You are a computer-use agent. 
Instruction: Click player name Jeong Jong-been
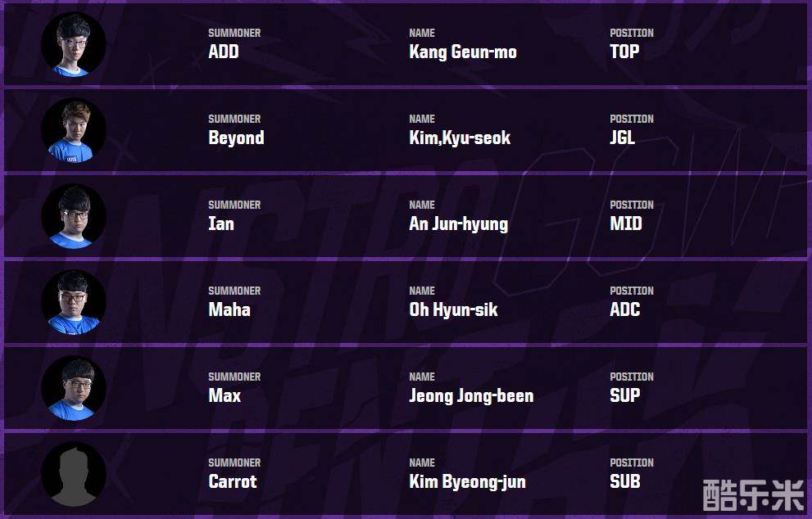471,396
